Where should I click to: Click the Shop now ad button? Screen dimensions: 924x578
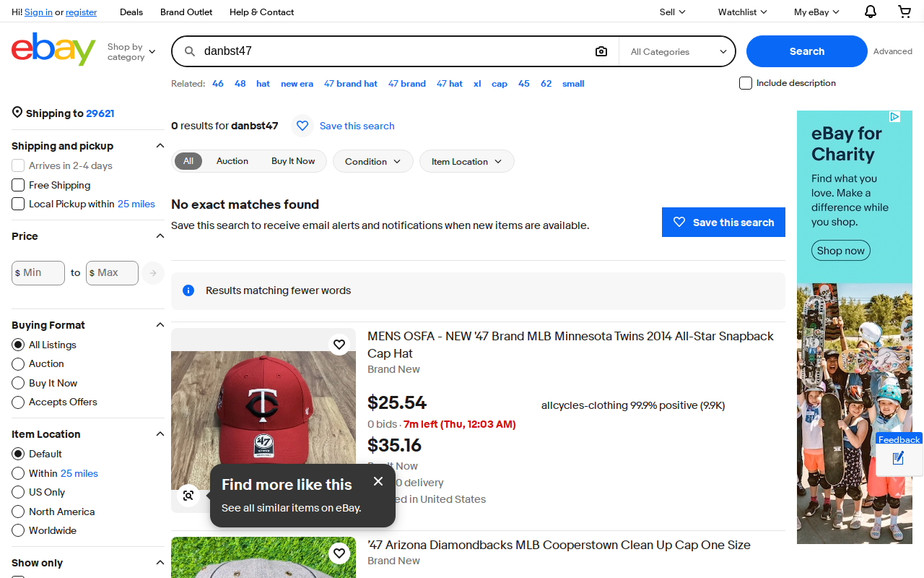(840, 251)
